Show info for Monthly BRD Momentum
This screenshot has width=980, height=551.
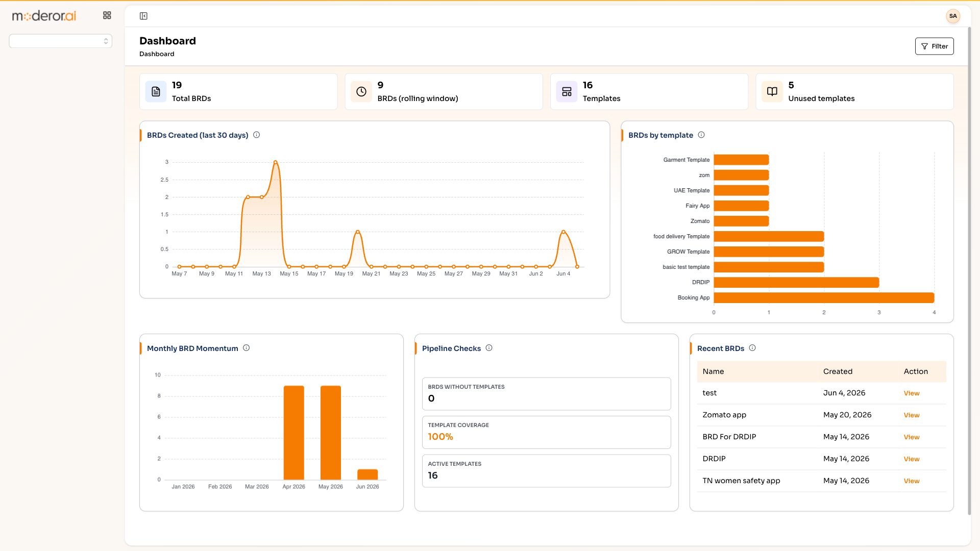point(246,348)
